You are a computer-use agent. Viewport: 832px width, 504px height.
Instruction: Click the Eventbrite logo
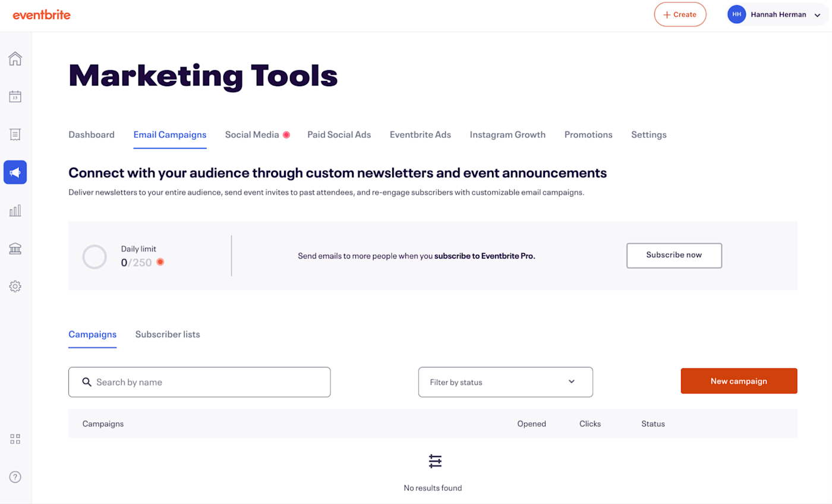(42, 15)
